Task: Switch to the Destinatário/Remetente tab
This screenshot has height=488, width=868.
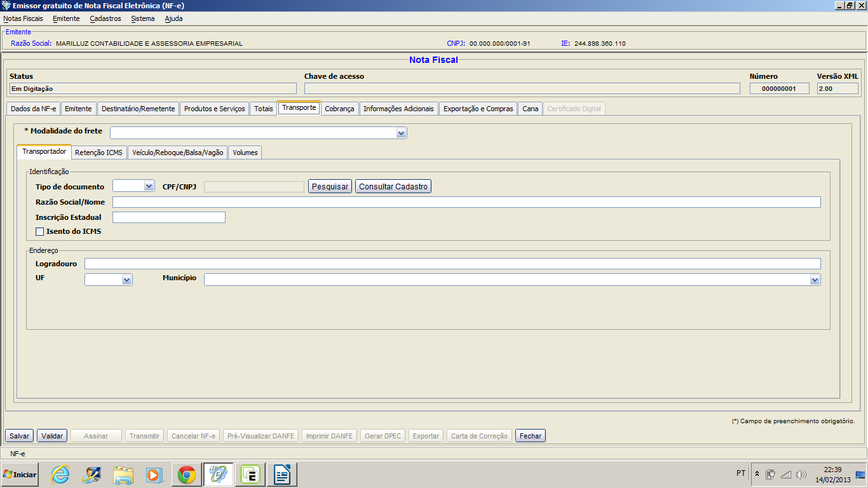Action: [x=138, y=109]
